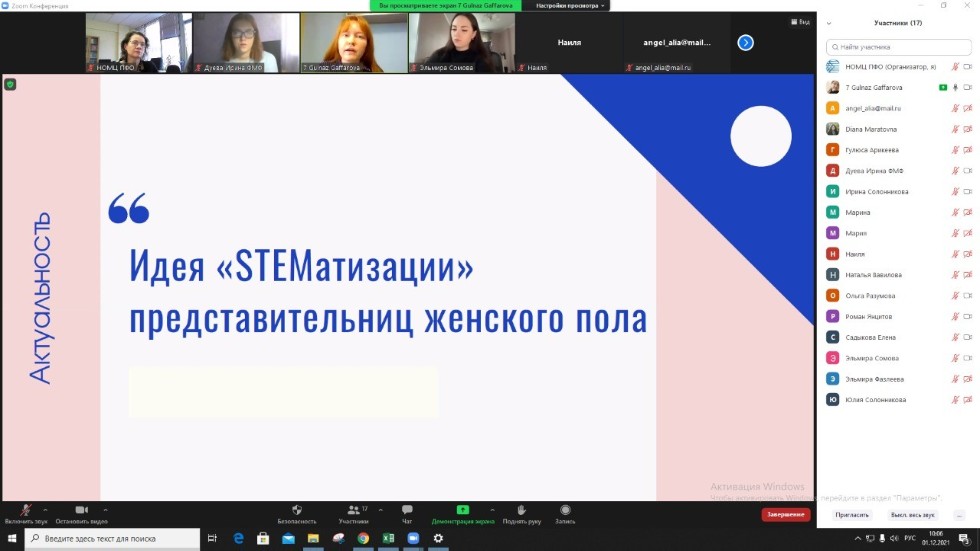Toggle the Participants panel in toolbar
This screenshot has height=551, width=980.
353,510
